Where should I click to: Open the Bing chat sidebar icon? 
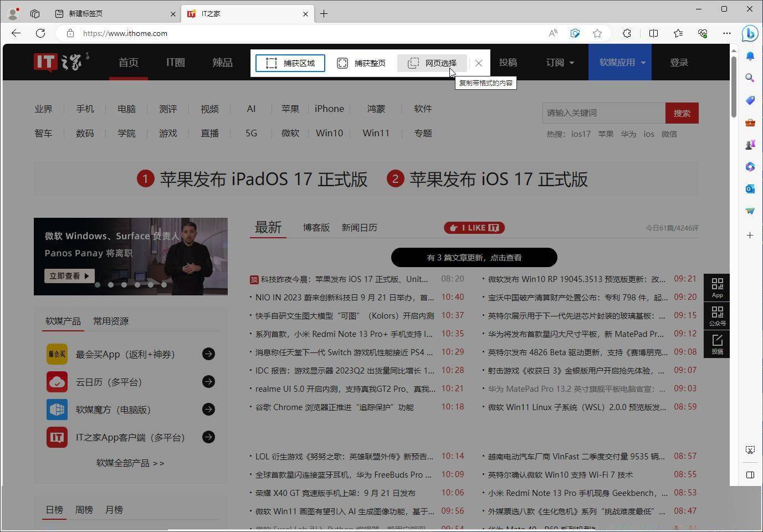(750, 33)
